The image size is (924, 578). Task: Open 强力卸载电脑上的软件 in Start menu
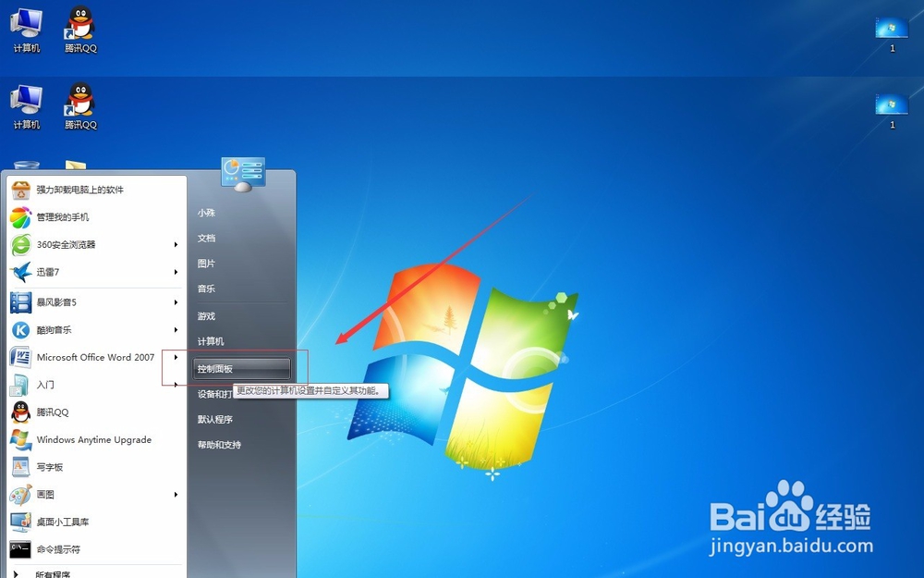[94, 190]
